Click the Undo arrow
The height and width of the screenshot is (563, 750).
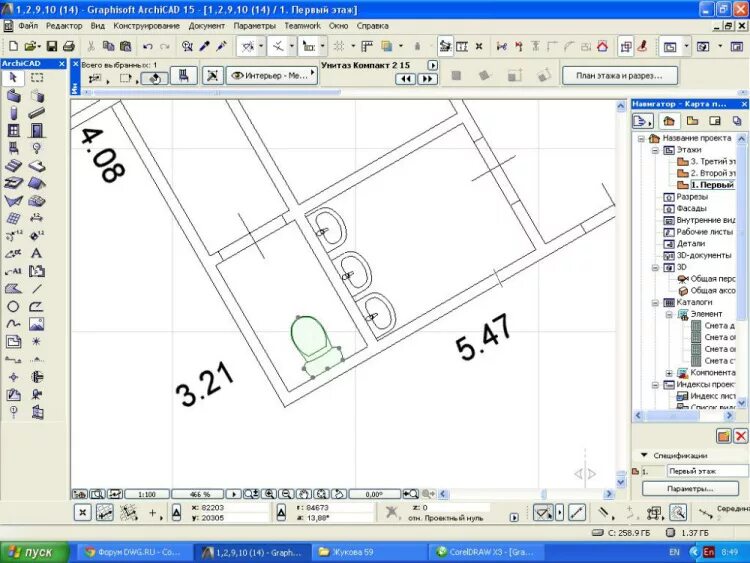coord(148,46)
